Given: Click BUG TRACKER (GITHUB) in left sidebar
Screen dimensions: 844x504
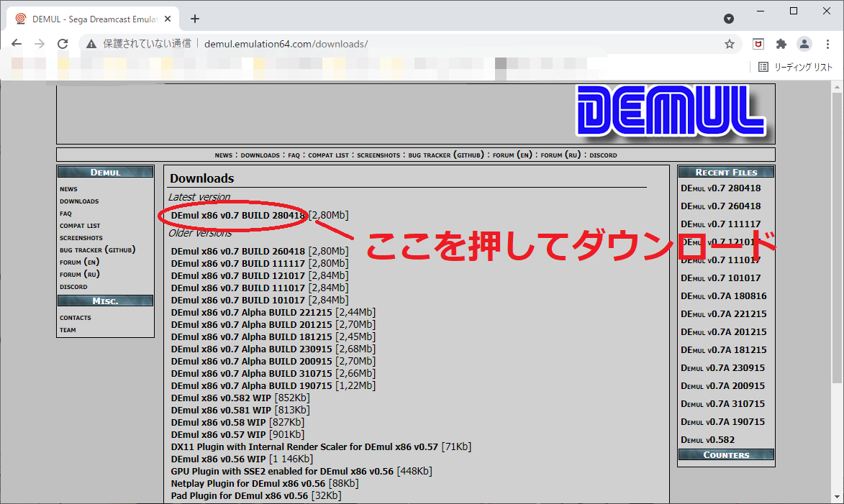Looking at the screenshot, I should pos(97,250).
